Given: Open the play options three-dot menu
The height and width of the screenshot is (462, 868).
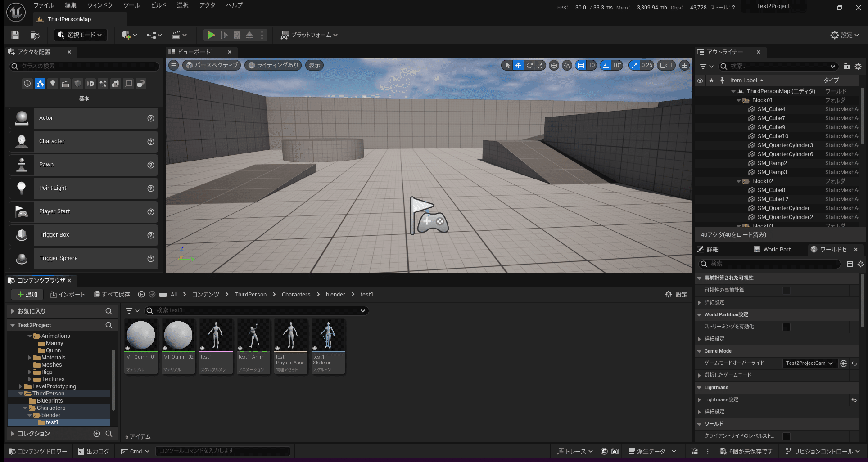Looking at the screenshot, I should coord(262,35).
